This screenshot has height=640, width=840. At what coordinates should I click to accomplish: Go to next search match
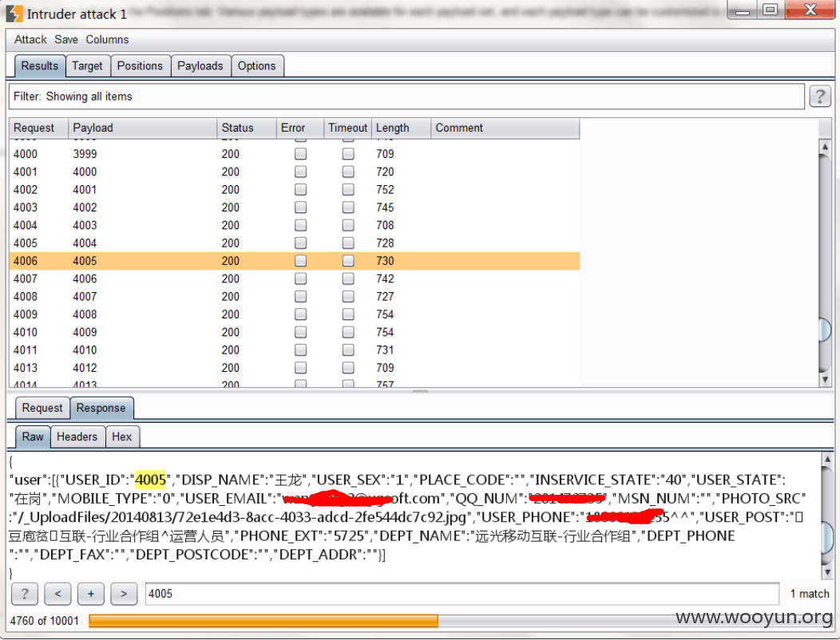124,594
